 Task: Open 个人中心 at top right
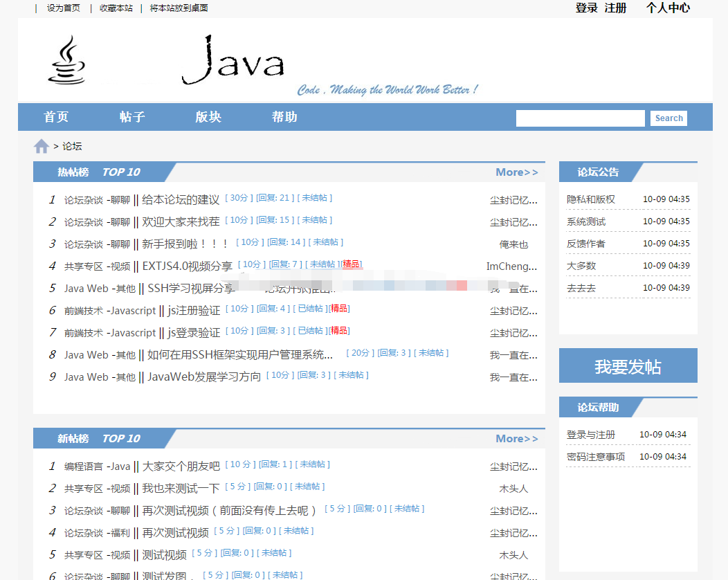pyautogui.click(x=668, y=8)
